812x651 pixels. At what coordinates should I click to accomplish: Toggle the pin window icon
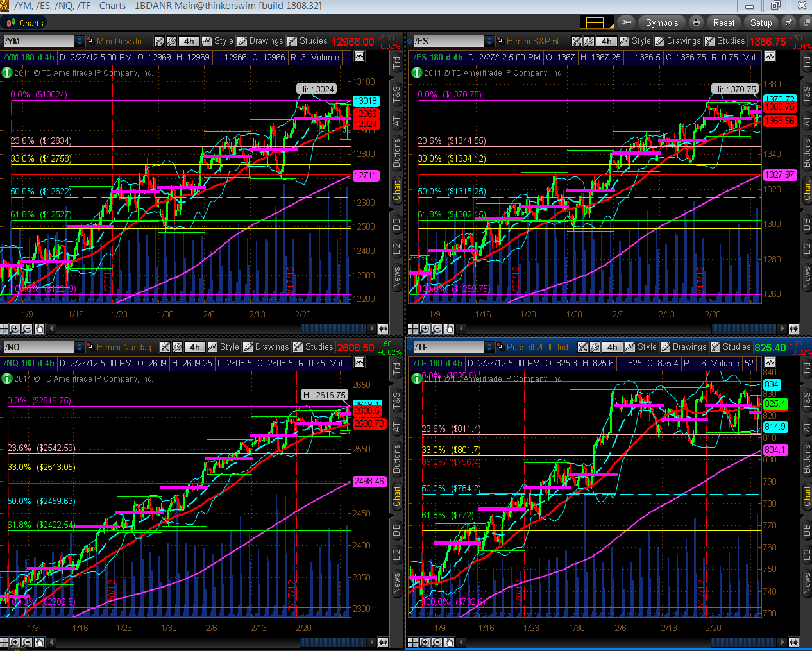click(x=789, y=22)
